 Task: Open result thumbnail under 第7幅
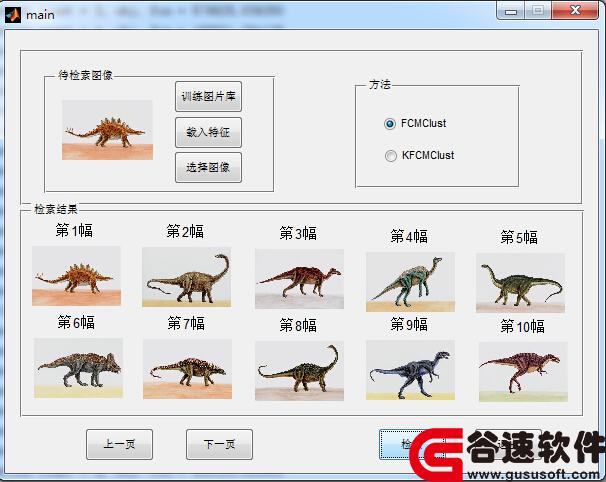tap(187, 369)
